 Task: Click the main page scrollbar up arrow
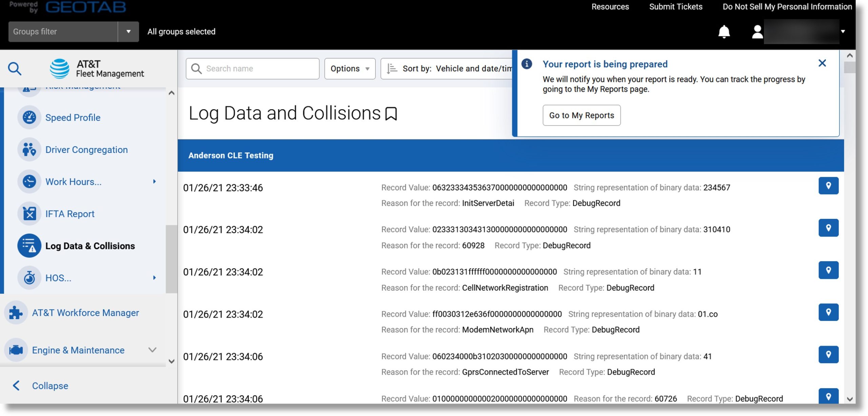pyautogui.click(x=849, y=56)
